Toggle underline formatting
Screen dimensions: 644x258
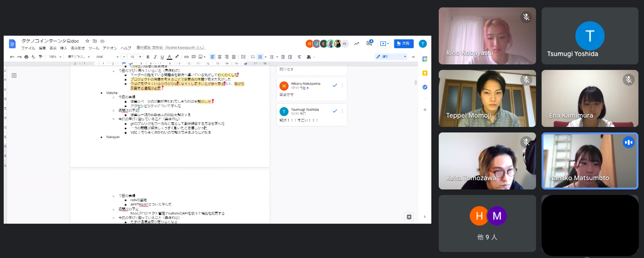tap(162, 57)
